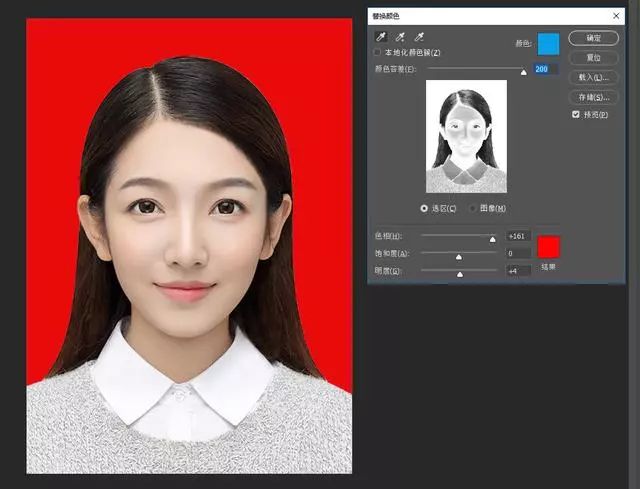
Task: Click the Hue value field showing +161
Action: click(518, 236)
